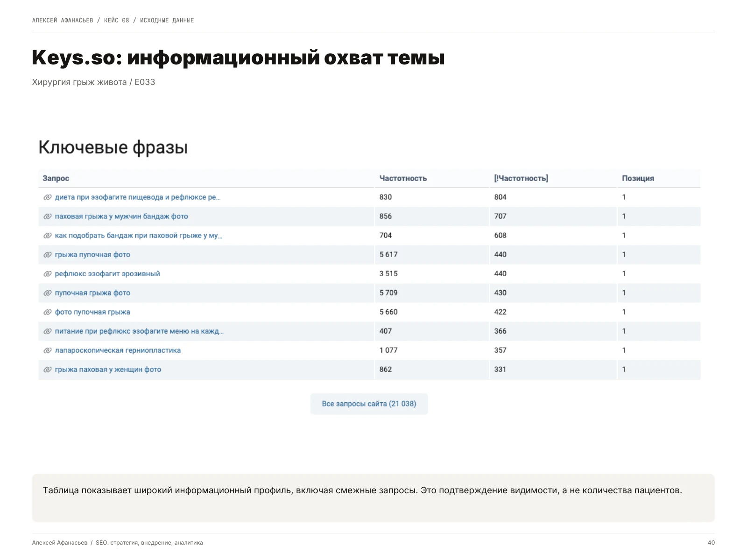Viewport: 747px width, 560px height.
Task: Click 'Позиция' column header
Action: point(638,178)
